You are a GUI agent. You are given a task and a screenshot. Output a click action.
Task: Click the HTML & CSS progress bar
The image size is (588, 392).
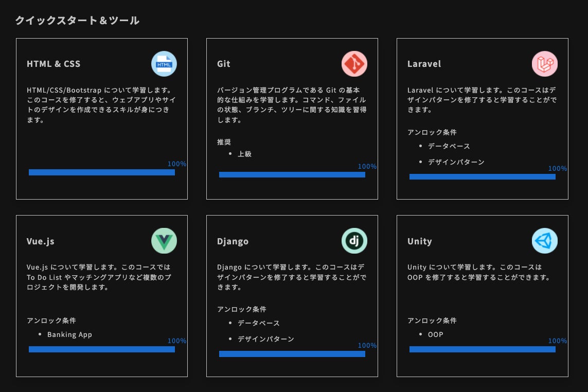pos(102,172)
